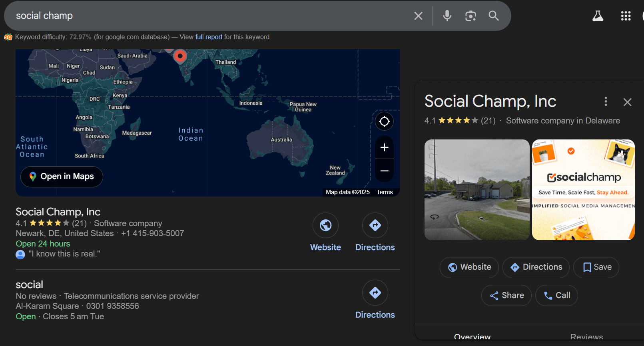Click 'Map data ©2025' attribution text
This screenshot has width=644, height=346.
(347, 192)
